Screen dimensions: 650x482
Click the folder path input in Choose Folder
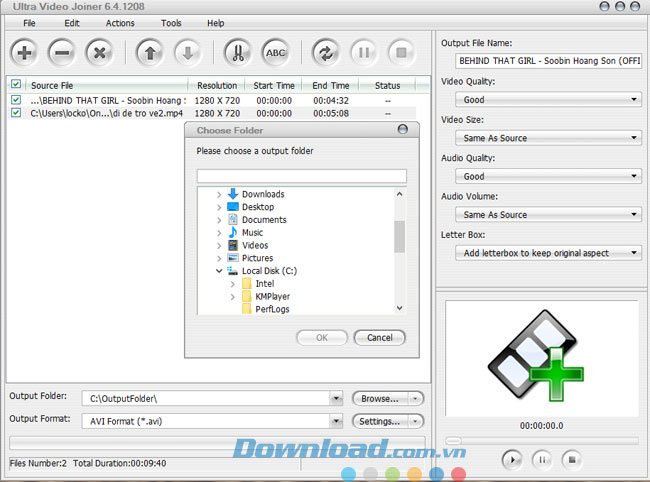302,176
